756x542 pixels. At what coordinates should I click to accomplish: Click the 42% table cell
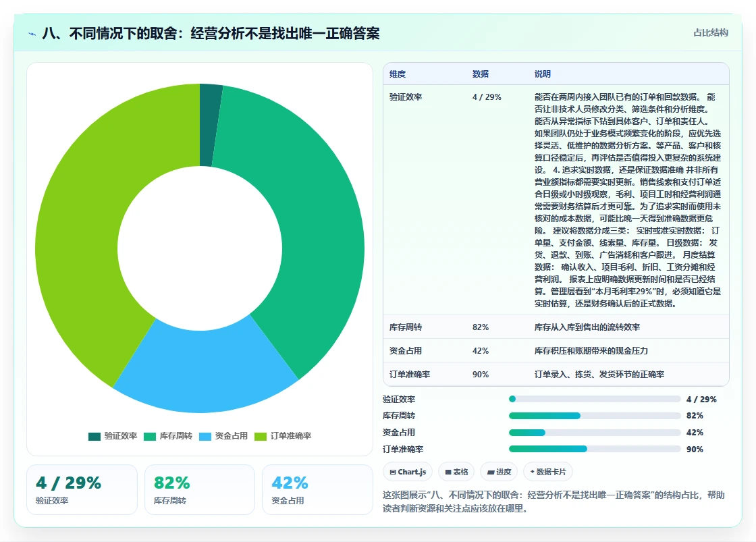[x=481, y=350]
